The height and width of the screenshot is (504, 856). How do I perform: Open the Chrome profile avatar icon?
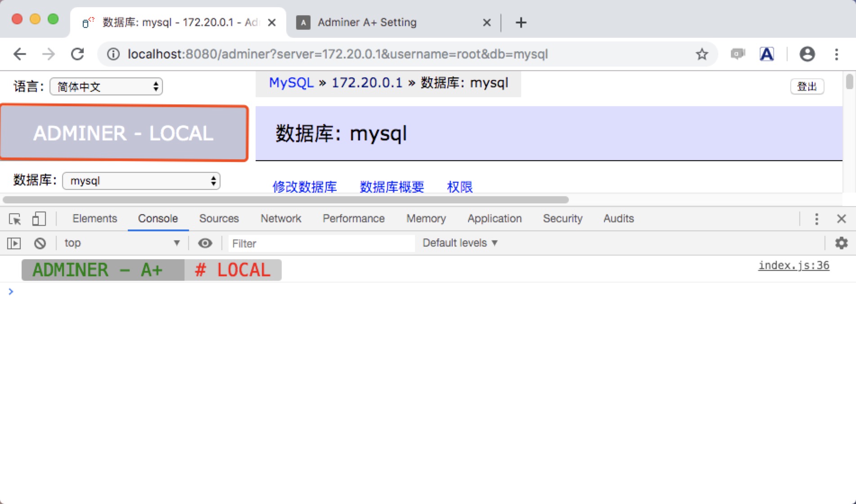pyautogui.click(x=807, y=54)
